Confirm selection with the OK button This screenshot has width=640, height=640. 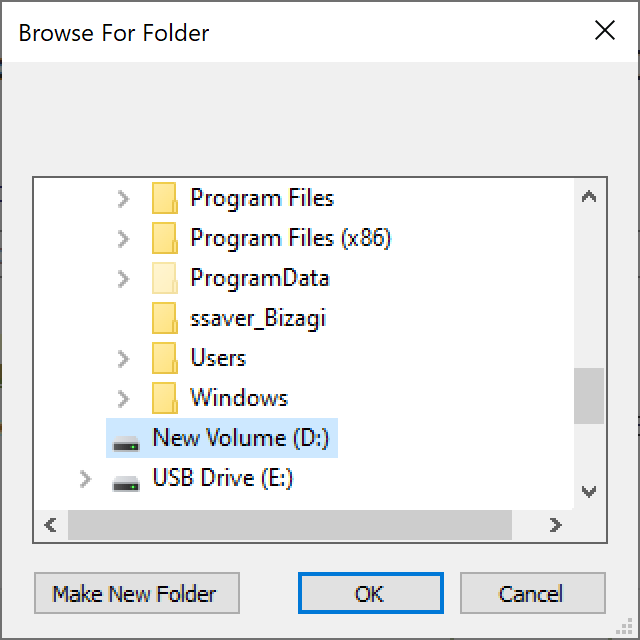coord(371,593)
